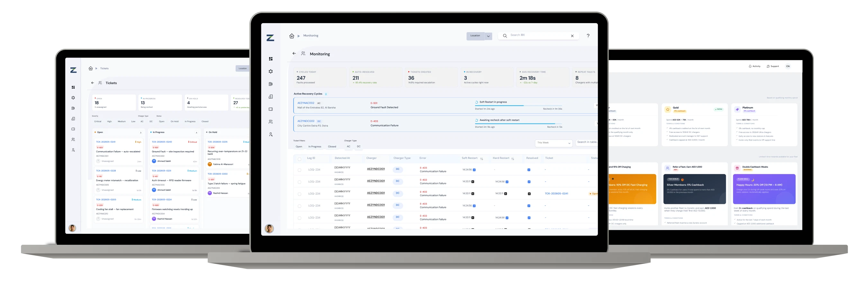Click the Support button in the right window

773,66
